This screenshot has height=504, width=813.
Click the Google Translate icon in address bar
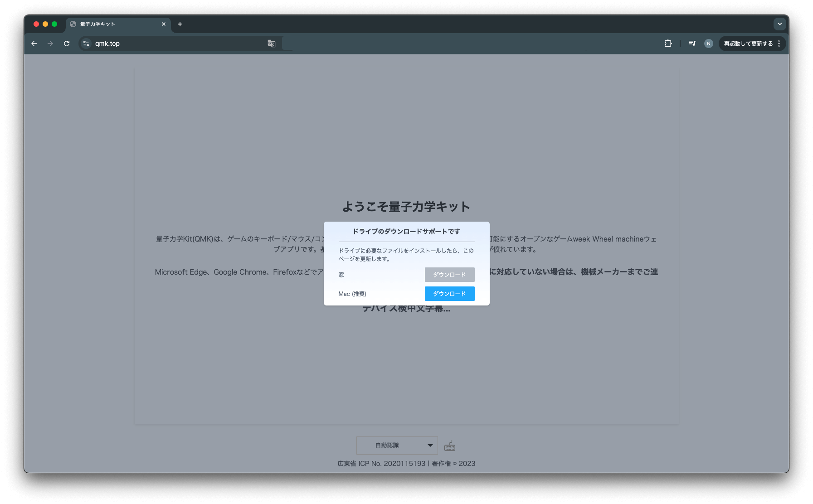(x=272, y=44)
